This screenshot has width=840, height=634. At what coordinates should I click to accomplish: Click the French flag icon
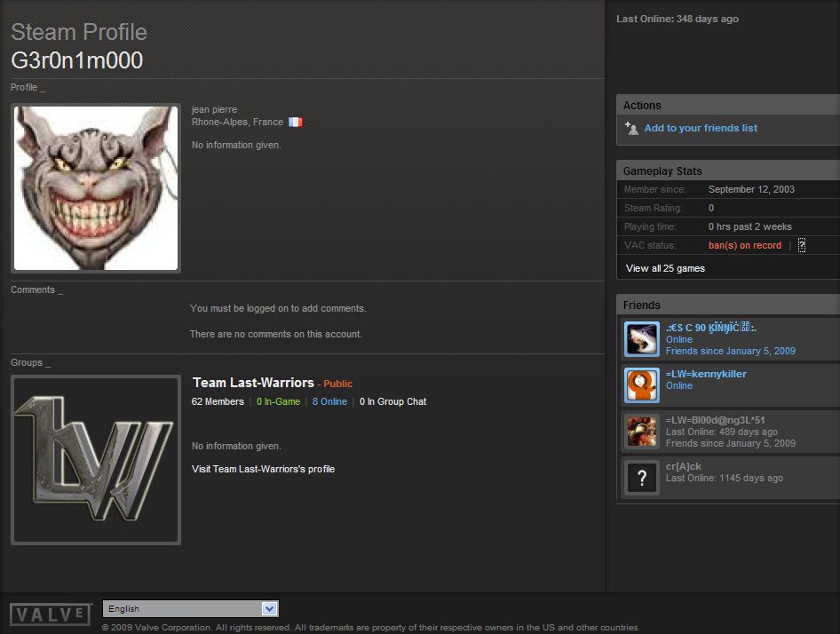295,123
